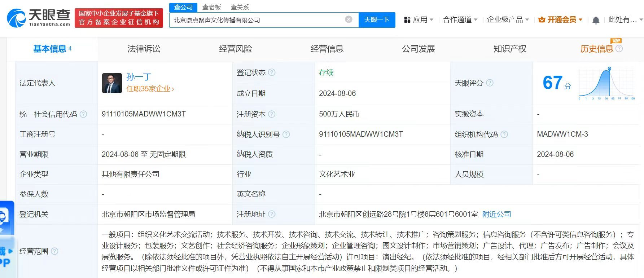Click the 67分 score value

pos(557,83)
